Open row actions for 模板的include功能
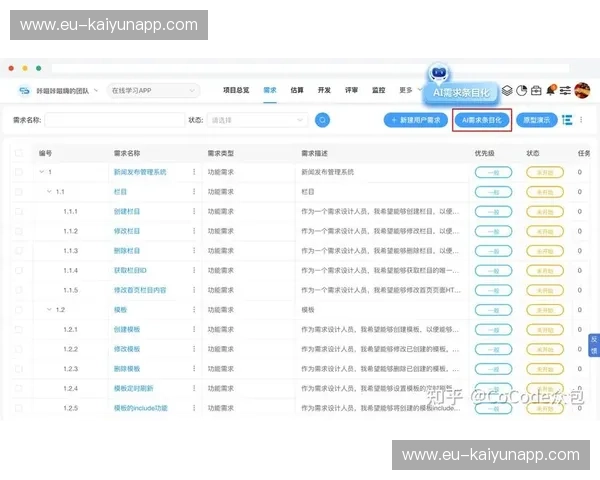Viewport: 600px width, 480px height. pos(194,408)
